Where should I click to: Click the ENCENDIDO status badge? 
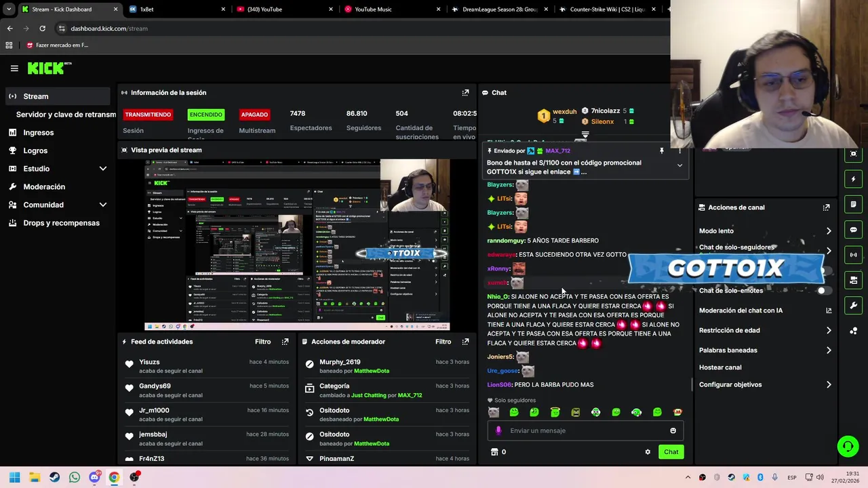205,115
